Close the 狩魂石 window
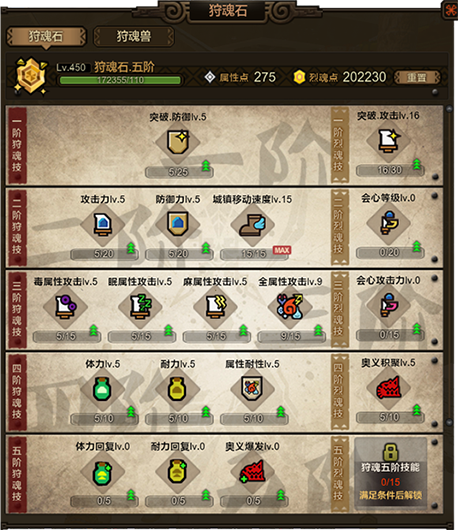 pyautogui.click(x=451, y=10)
